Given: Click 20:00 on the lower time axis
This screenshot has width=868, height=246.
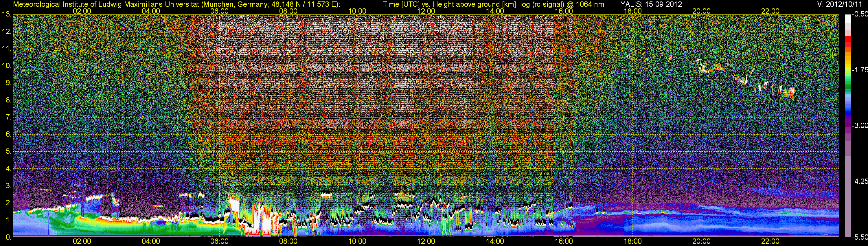Looking at the screenshot, I should click(x=702, y=242).
